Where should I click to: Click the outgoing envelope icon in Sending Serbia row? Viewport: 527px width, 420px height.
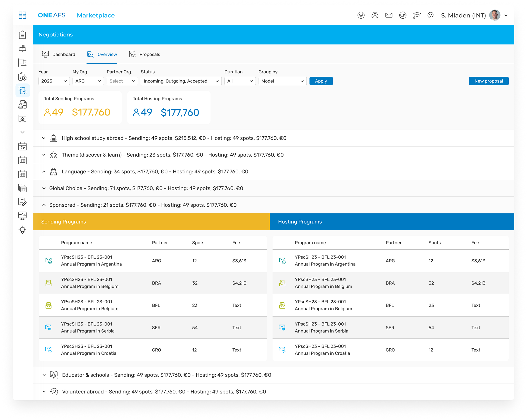coord(48,328)
